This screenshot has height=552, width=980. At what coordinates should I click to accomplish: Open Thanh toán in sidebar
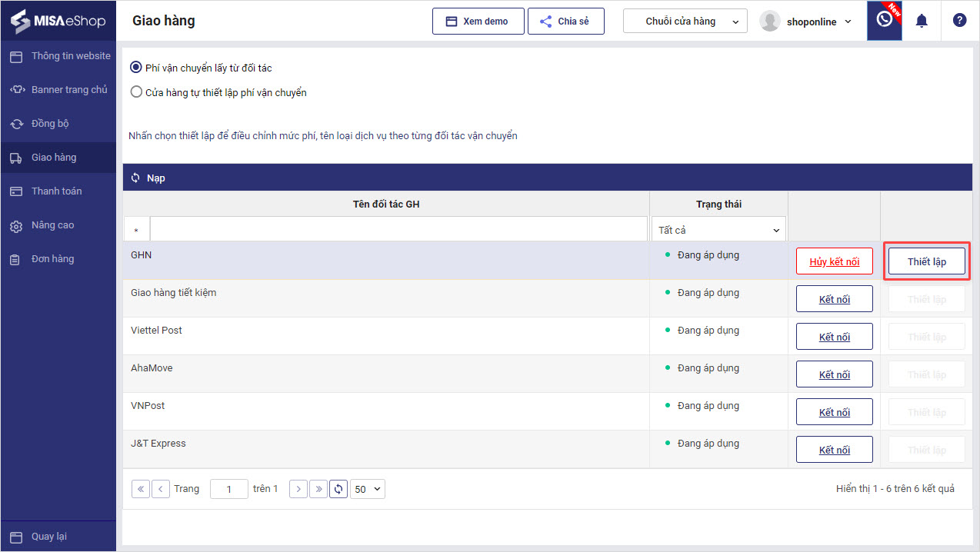[x=58, y=191]
